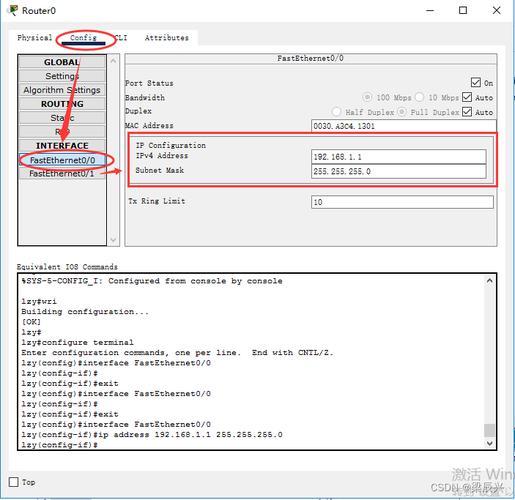Toggle the Top checkbox
Viewport: 515px width, 500px height.
14,482
